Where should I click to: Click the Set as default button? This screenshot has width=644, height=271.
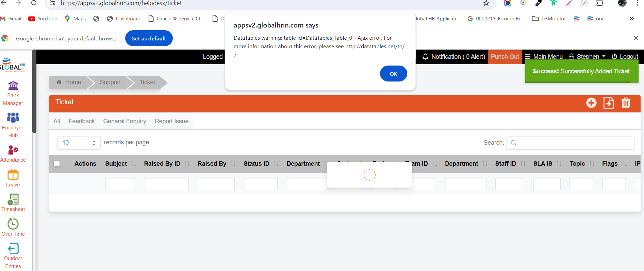point(149,38)
